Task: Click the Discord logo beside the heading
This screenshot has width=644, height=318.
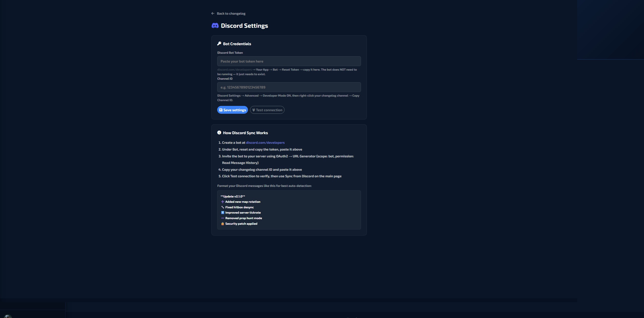Action: point(215,25)
